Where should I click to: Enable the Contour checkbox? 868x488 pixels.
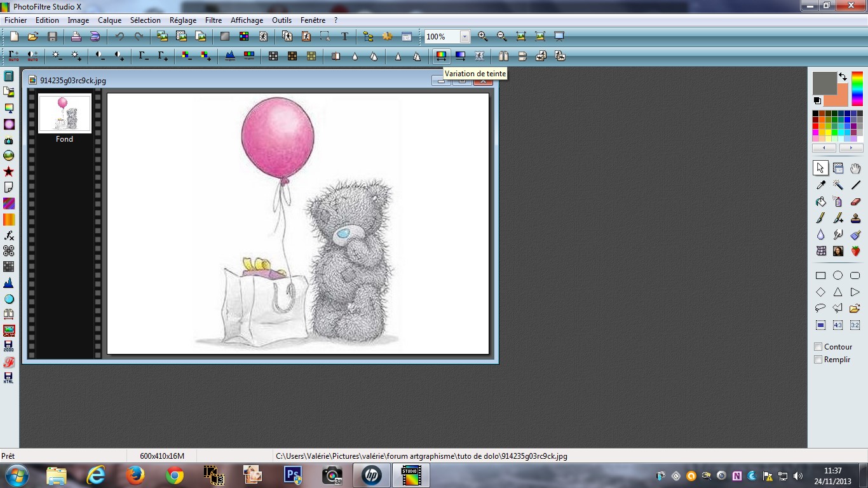(818, 347)
